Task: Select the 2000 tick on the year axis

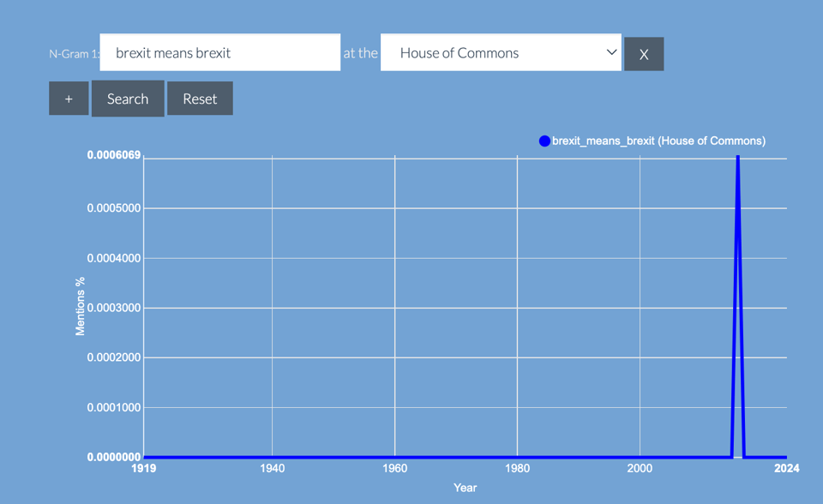Action: coord(640,468)
